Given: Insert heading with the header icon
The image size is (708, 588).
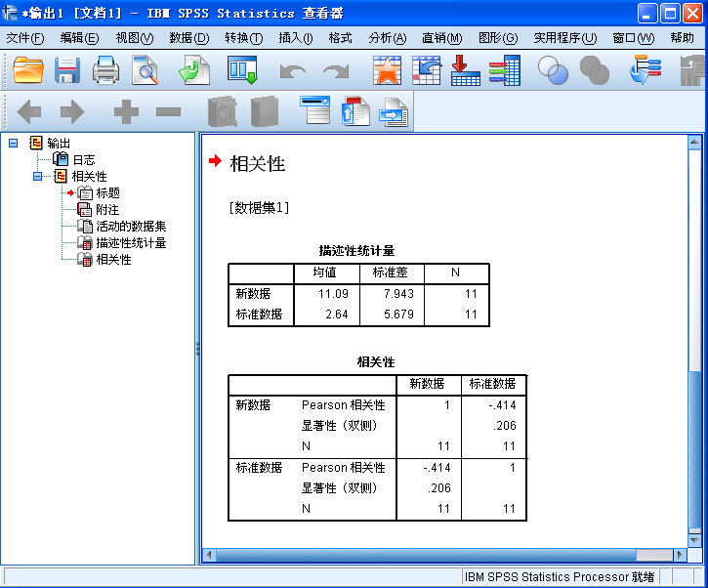Looking at the screenshot, I should [315, 110].
